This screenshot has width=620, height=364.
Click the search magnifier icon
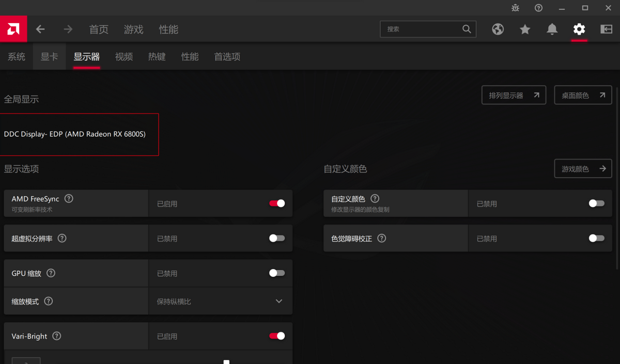[x=467, y=29]
